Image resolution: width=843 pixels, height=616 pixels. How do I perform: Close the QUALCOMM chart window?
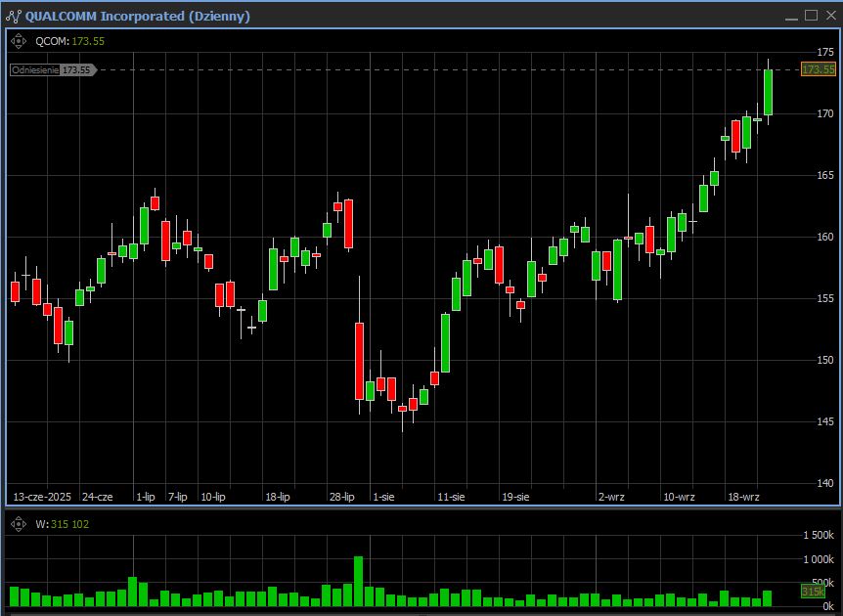[829, 16]
